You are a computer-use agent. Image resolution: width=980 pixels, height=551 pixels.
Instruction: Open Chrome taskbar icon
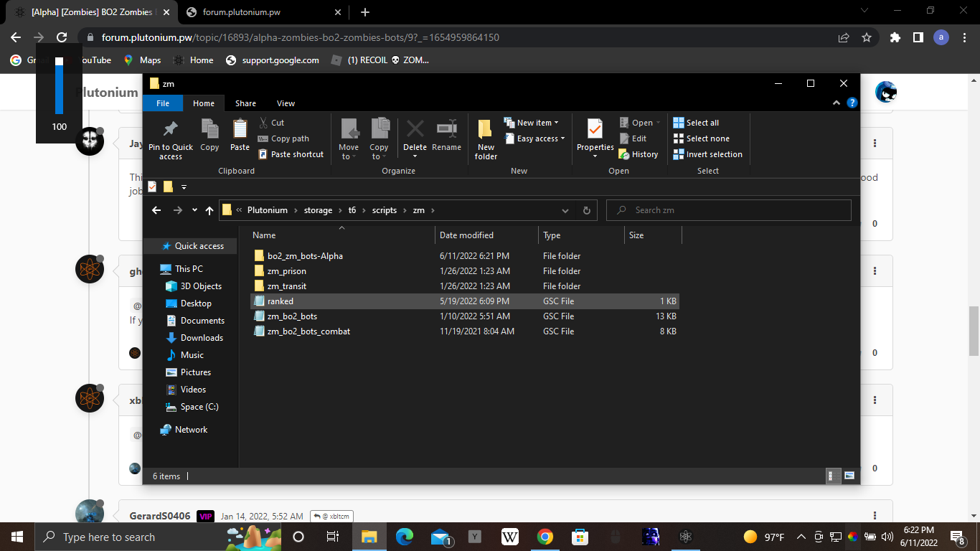coord(545,537)
